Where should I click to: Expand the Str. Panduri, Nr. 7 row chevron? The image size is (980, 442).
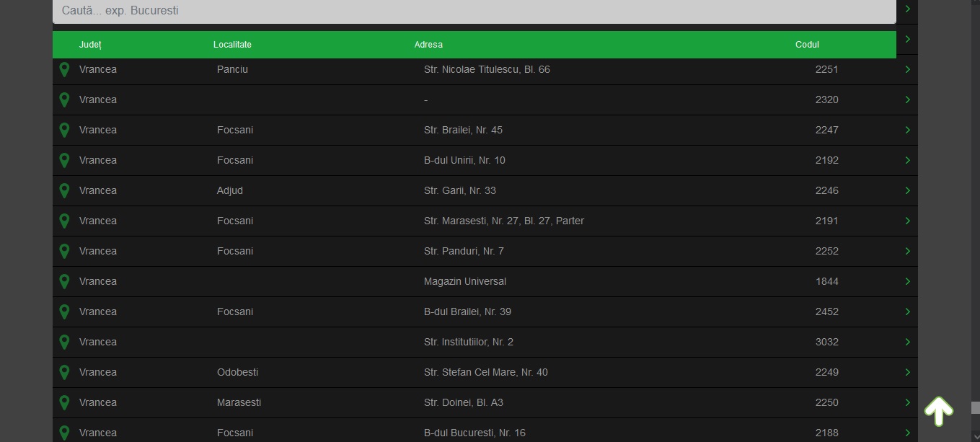click(907, 251)
